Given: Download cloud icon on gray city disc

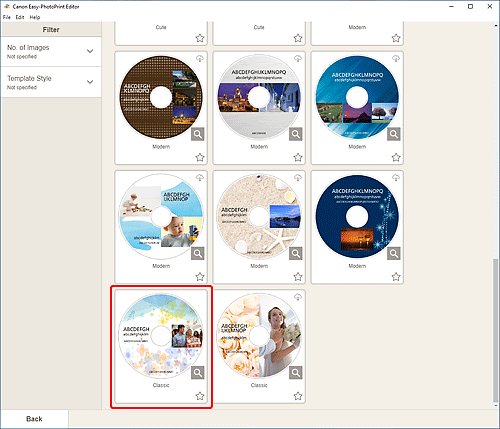Looking at the screenshot, I should [298, 59].
